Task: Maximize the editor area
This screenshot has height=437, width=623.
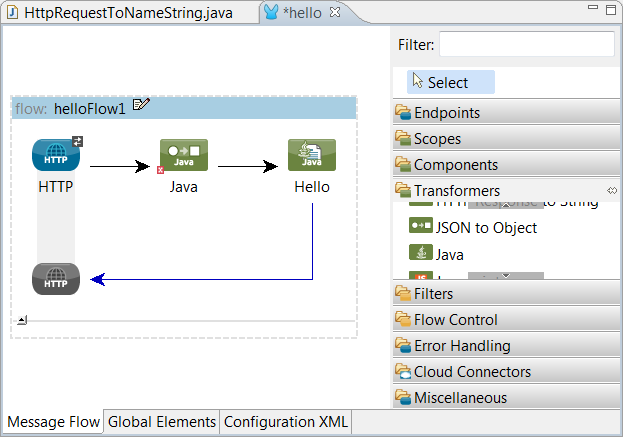Action: point(611,10)
